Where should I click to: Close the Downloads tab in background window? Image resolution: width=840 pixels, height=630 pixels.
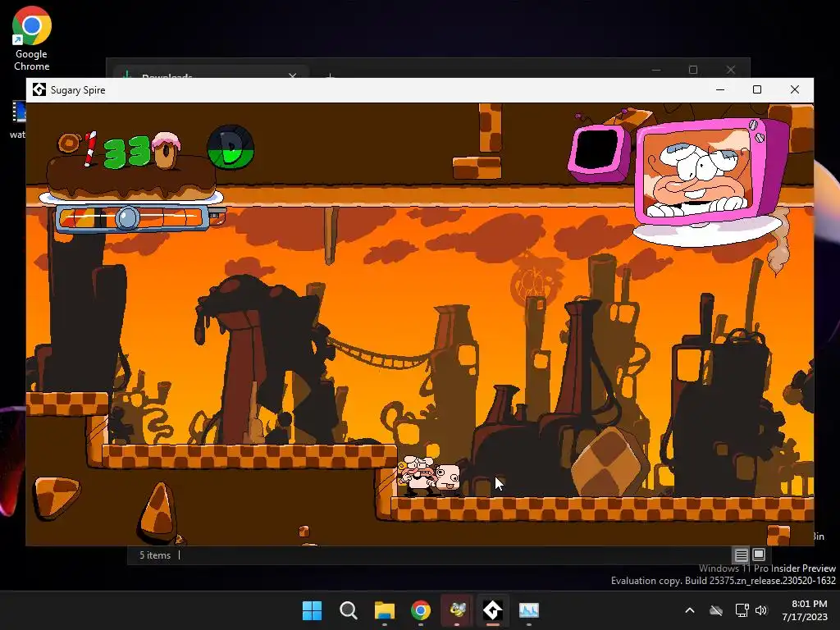click(293, 76)
